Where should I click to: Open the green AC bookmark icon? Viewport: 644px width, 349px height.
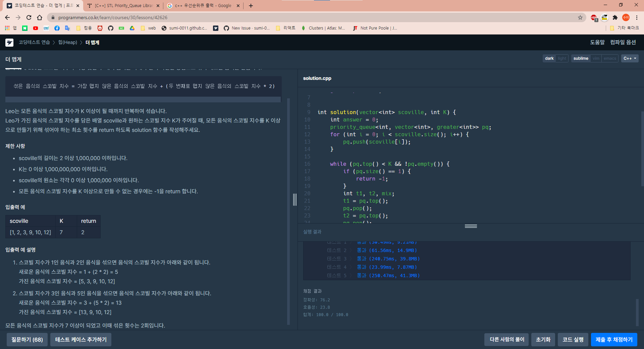[121, 28]
